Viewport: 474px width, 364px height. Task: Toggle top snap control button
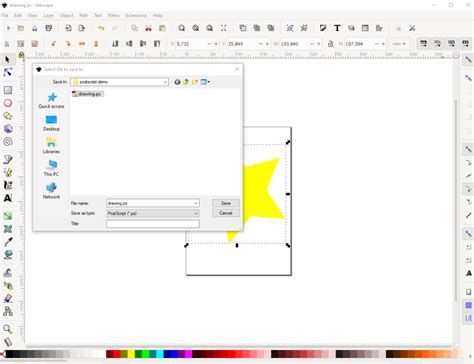pos(468,60)
